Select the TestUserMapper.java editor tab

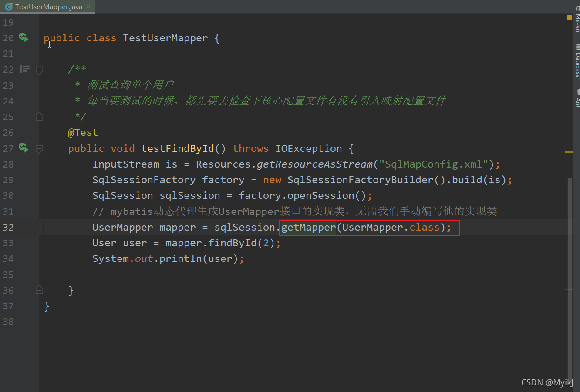(x=48, y=7)
